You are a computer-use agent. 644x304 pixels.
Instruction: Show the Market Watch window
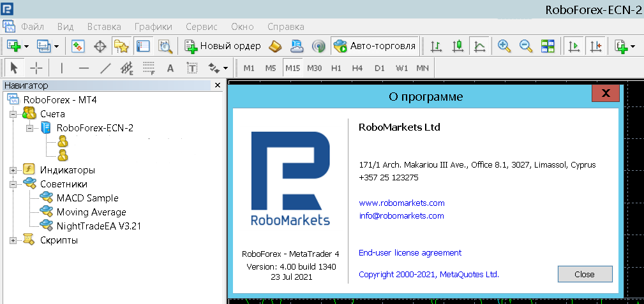pos(78,46)
